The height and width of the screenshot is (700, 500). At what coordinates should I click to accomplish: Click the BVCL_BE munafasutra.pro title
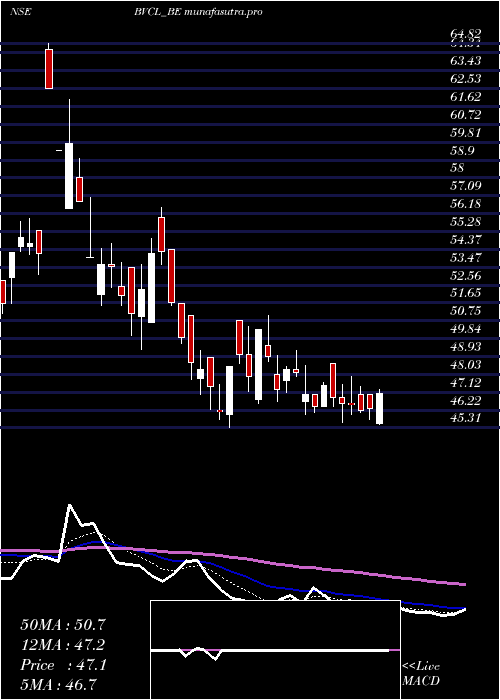tap(198, 12)
